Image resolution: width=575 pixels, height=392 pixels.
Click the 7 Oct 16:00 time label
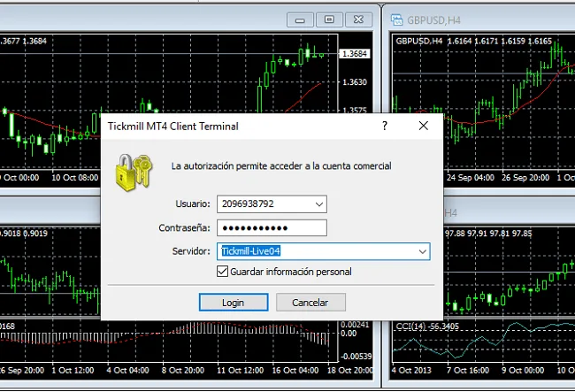coord(468,370)
